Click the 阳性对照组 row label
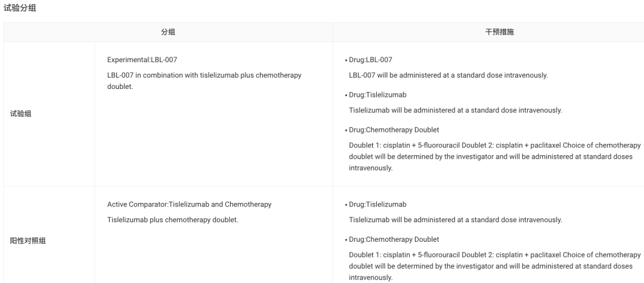Viewport: 644px width, 283px height. pyautogui.click(x=28, y=241)
